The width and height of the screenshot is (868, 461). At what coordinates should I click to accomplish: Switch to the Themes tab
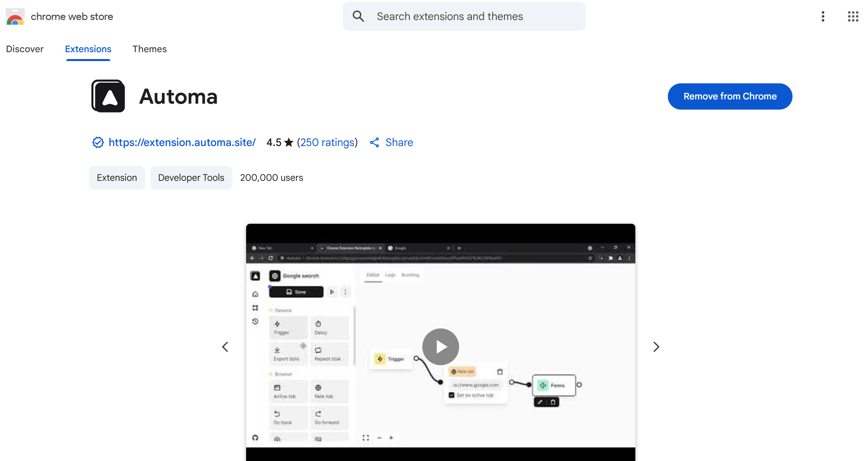pyautogui.click(x=149, y=49)
